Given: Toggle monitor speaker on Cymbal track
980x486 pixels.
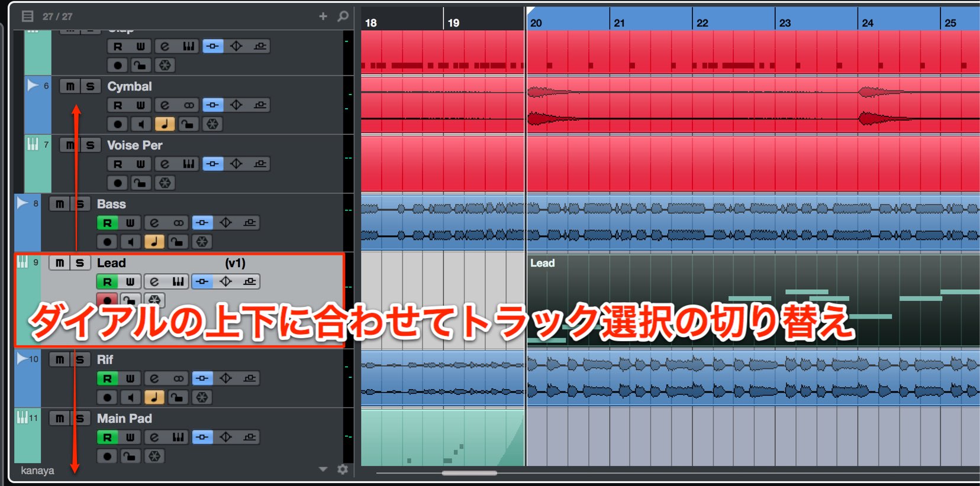Looking at the screenshot, I should [x=140, y=124].
